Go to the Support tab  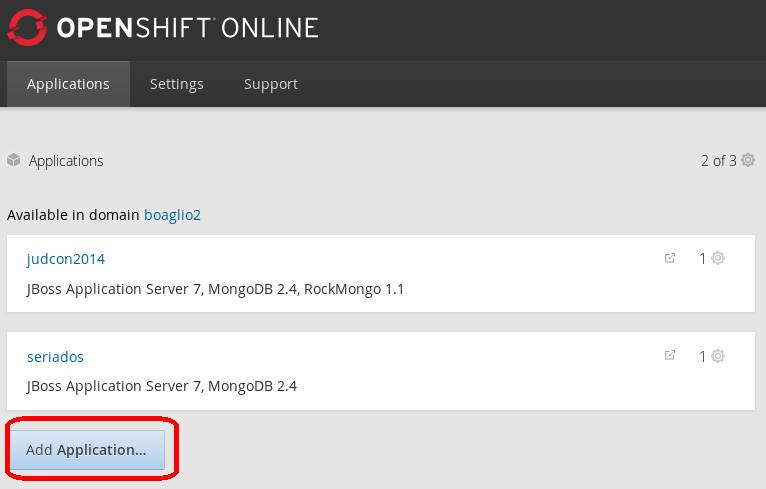[x=270, y=84]
